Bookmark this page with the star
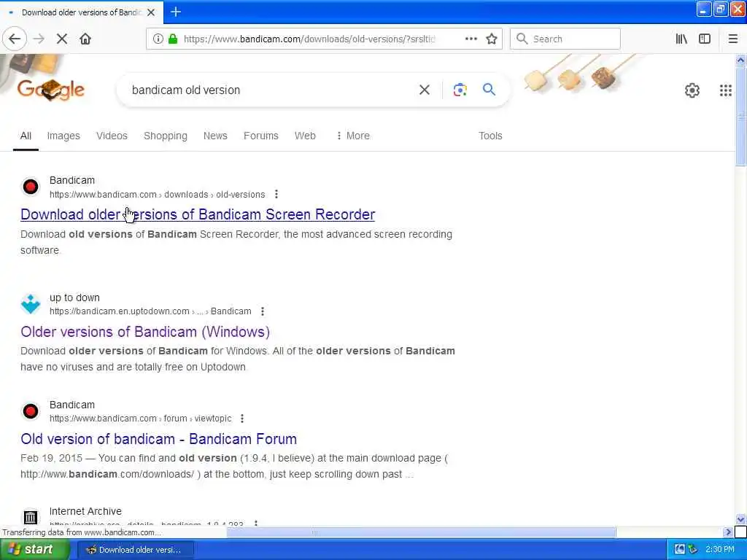This screenshot has height=560, width=747. click(492, 39)
